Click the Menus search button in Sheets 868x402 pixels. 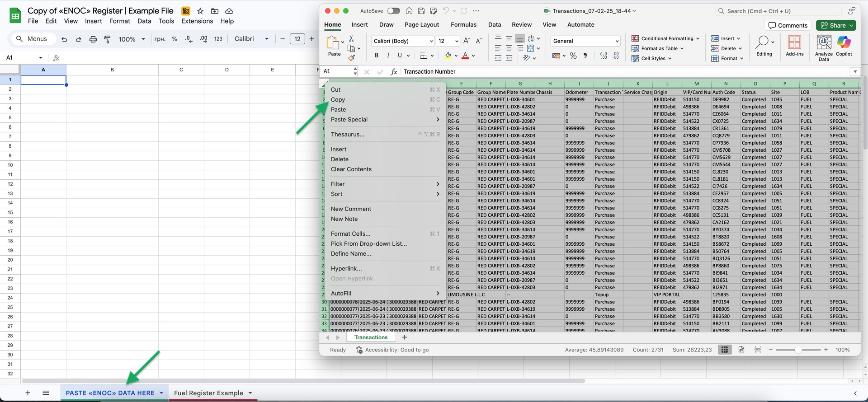tap(33, 39)
